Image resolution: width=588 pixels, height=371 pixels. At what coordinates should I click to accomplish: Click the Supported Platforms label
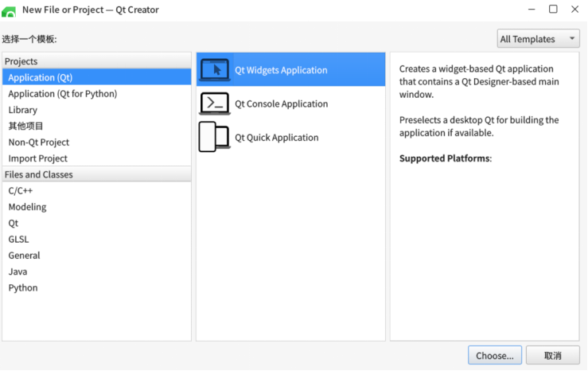pyautogui.click(x=445, y=158)
